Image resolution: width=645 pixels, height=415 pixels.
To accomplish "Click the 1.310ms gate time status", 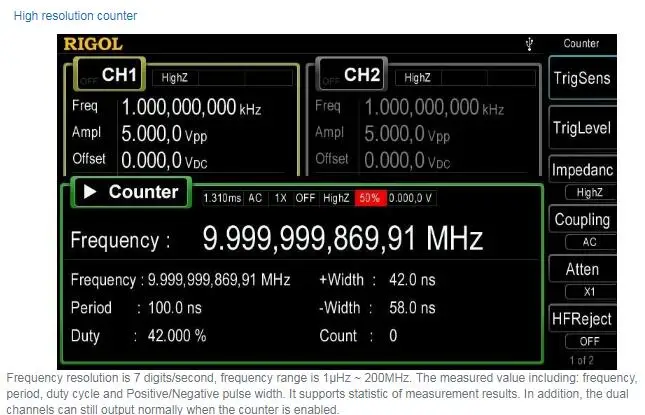I will (222, 198).
